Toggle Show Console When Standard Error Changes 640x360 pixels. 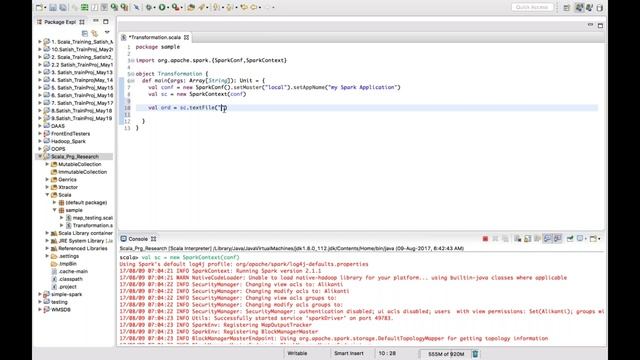coord(558,239)
